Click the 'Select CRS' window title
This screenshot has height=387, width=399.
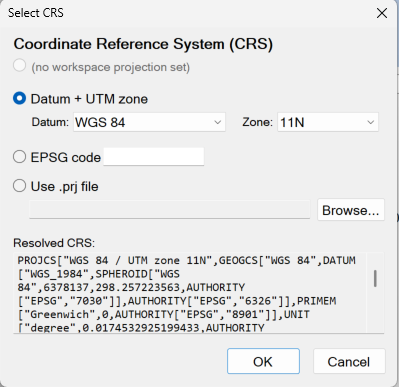[36, 13]
